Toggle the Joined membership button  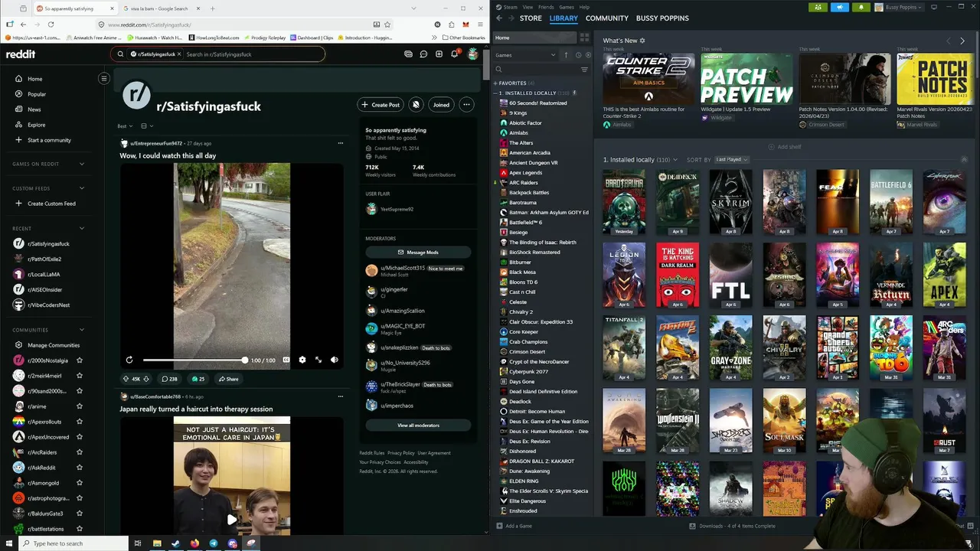(x=441, y=105)
